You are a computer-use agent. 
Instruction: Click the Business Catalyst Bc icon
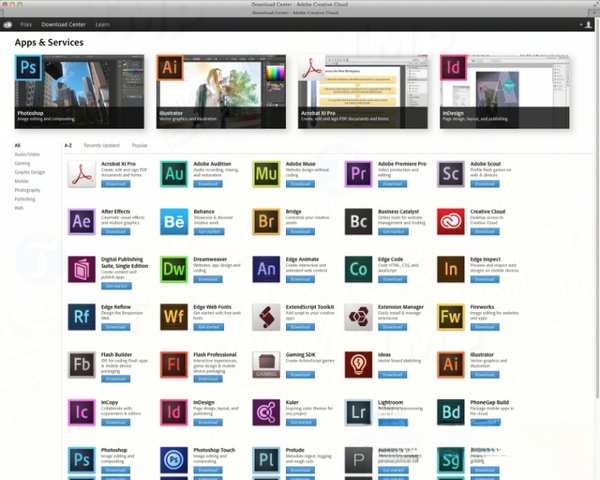[x=358, y=222]
